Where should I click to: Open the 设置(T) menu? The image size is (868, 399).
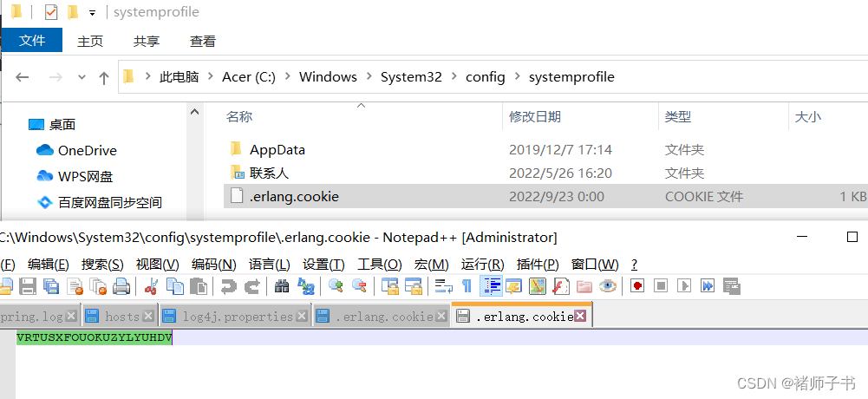pyautogui.click(x=323, y=264)
